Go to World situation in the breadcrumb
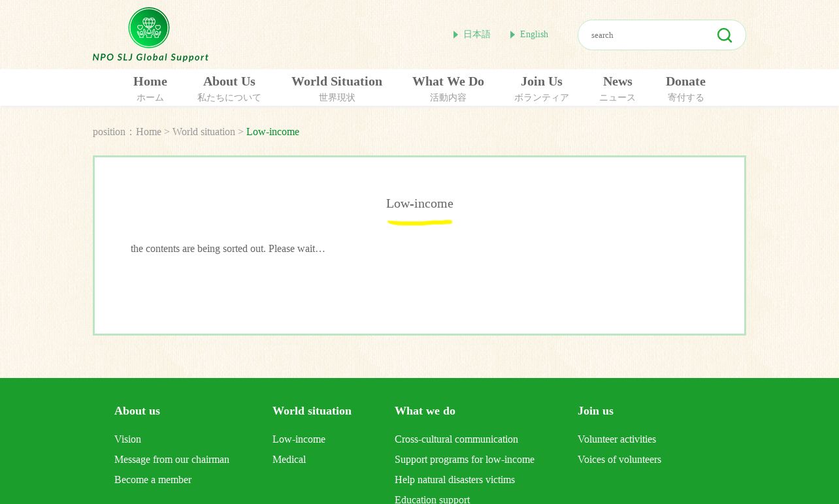839x504 pixels. tap(204, 132)
